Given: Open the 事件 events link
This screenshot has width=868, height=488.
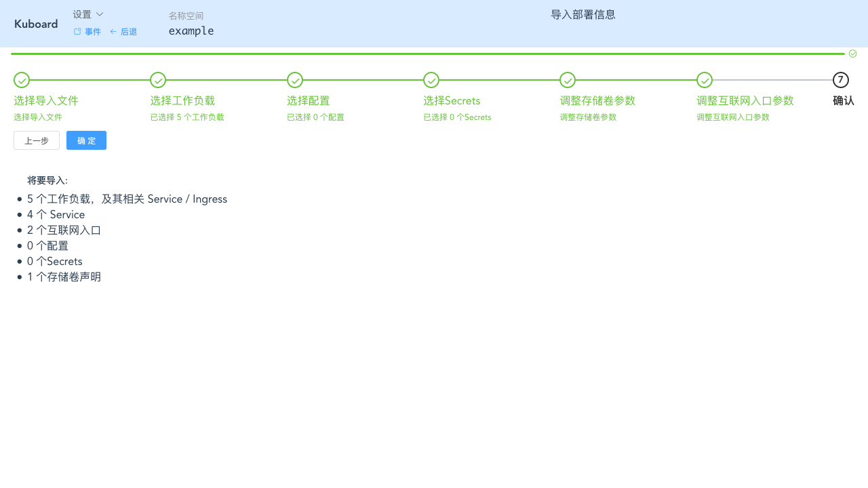Looking at the screenshot, I should 93,31.
